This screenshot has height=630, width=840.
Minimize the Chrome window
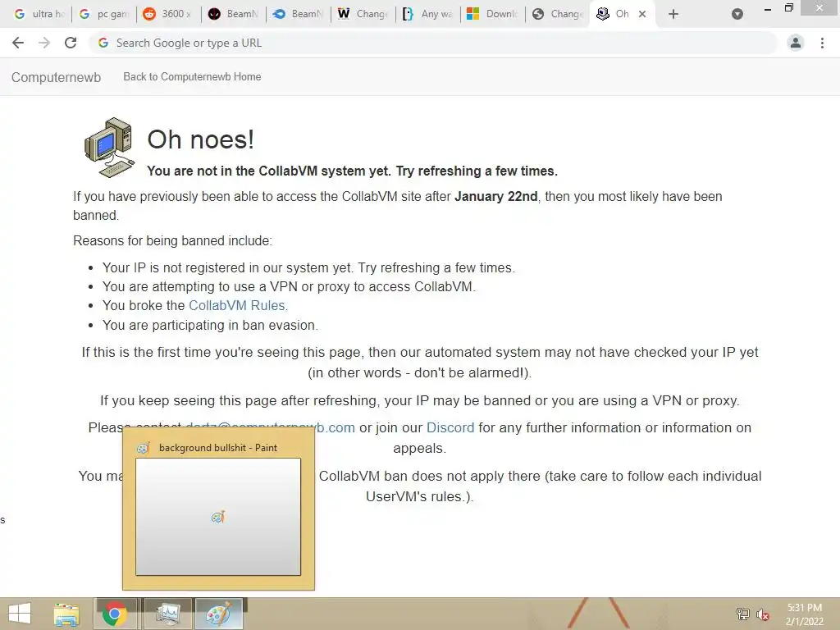coord(768,8)
